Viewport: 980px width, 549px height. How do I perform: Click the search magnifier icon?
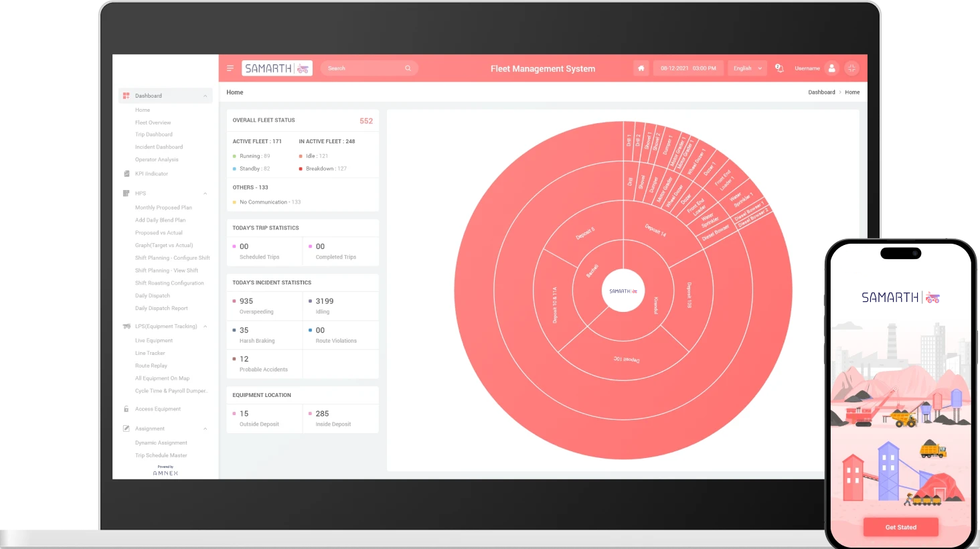point(408,68)
